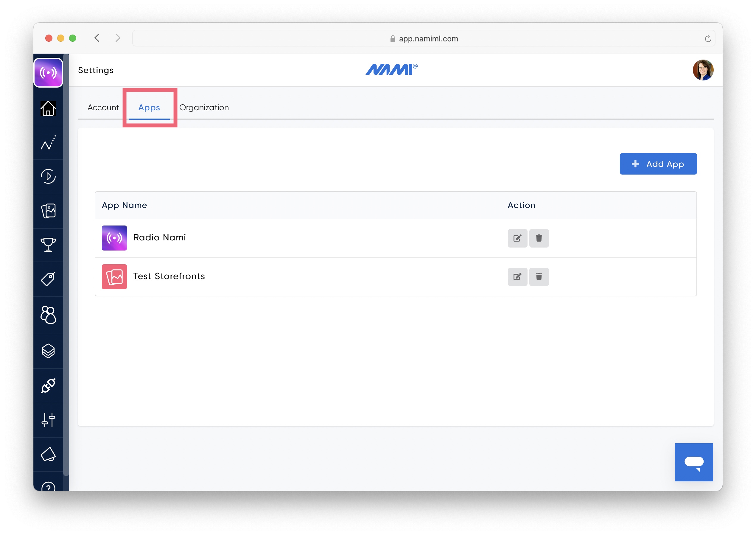The height and width of the screenshot is (535, 756).
Task: Edit the Test Storefronts app
Action: point(517,276)
